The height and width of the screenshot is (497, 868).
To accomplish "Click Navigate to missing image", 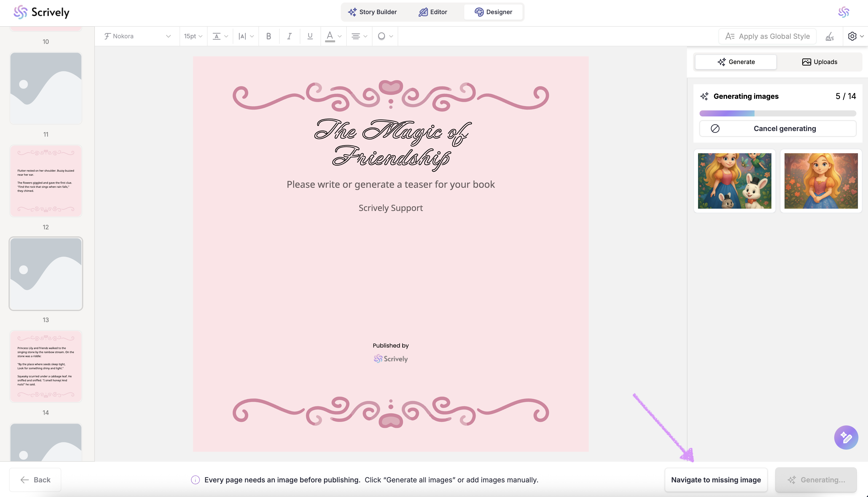I will (x=716, y=480).
